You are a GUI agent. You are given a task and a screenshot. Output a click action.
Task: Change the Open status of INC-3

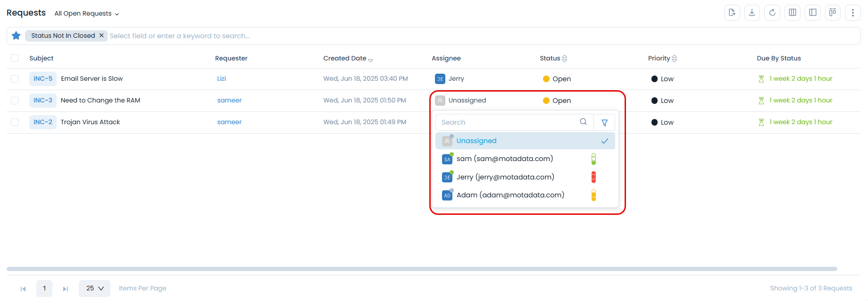[557, 101]
